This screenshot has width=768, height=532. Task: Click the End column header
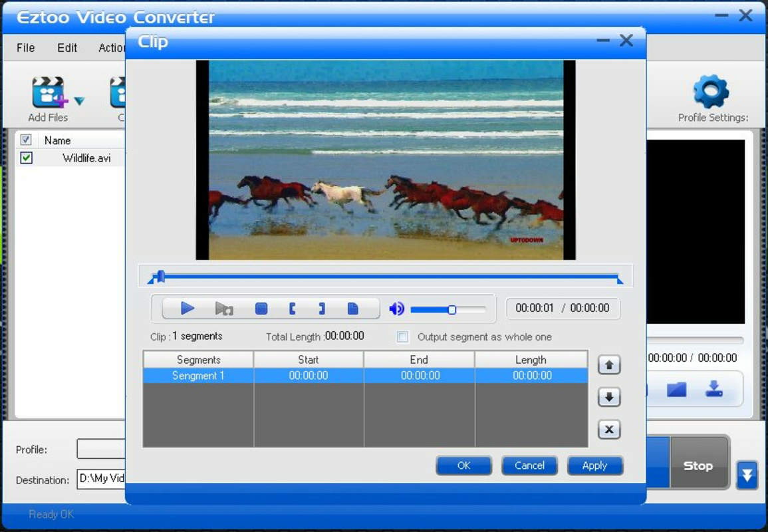pos(420,360)
